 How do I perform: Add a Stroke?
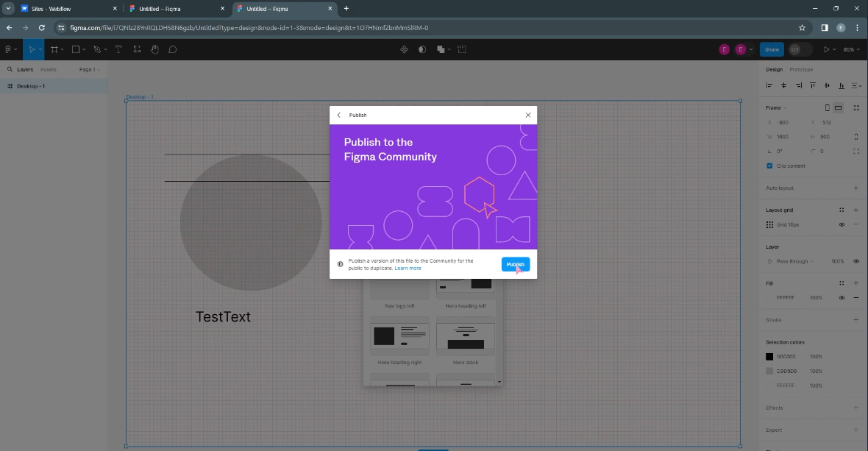[x=856, y=320]
